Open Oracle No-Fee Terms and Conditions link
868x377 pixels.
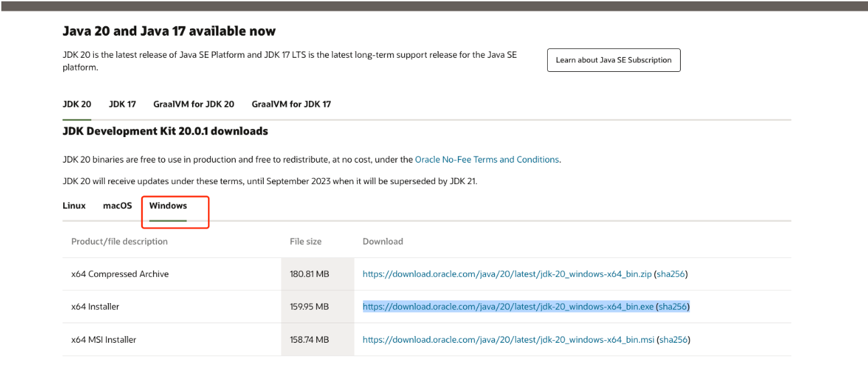[487, 160]
